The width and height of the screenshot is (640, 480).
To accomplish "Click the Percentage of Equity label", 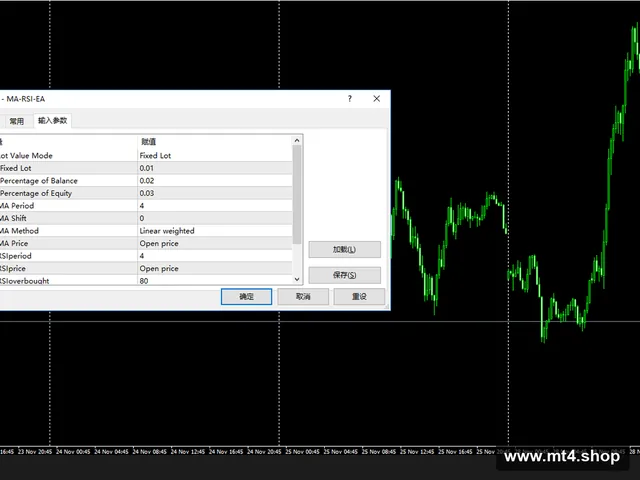I will [x=36, y=193].
